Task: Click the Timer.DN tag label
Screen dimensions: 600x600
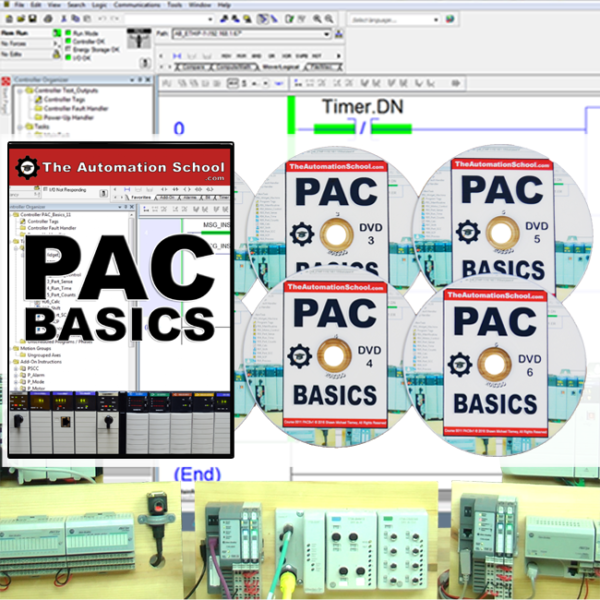Action: [362, 106]
